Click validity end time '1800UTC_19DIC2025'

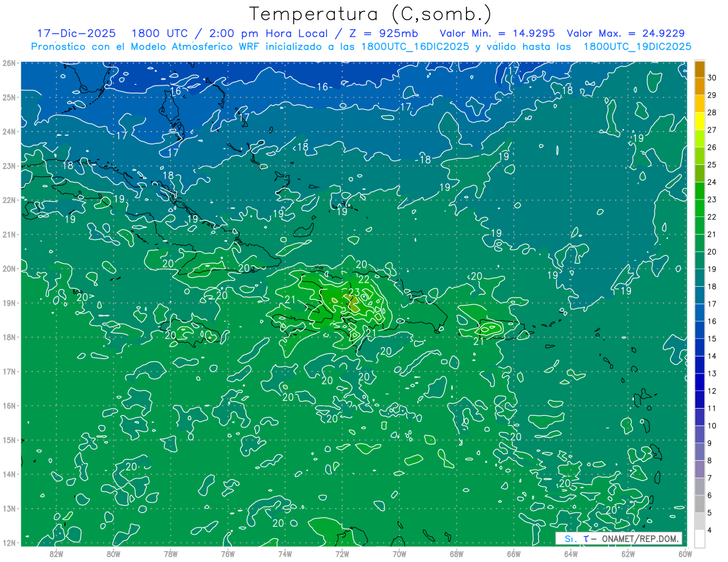638,47
